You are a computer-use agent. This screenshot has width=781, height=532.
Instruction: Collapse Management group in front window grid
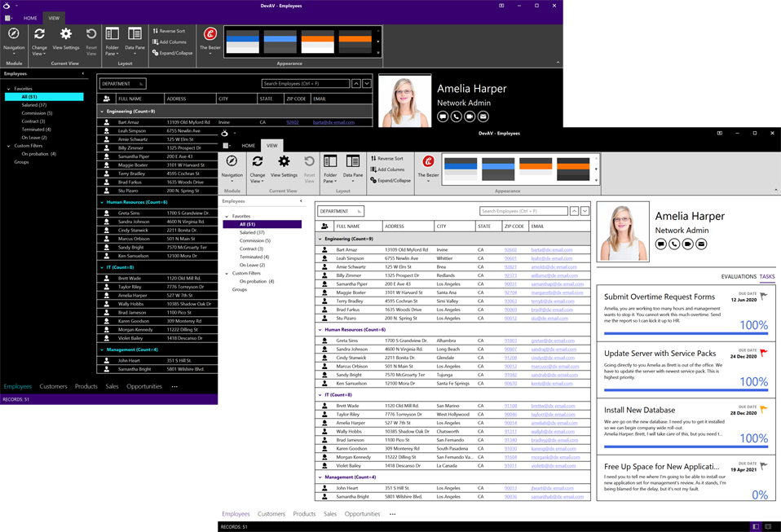click(320, 477)
